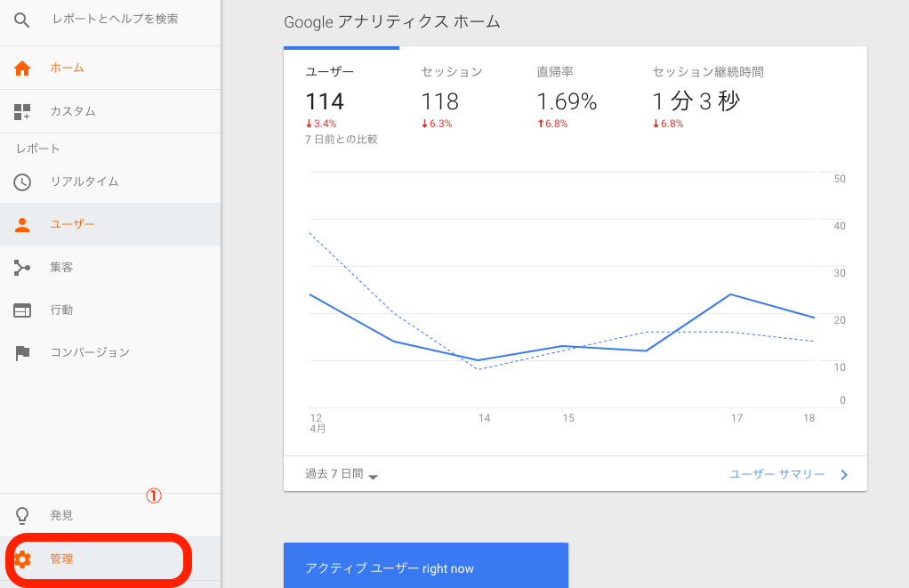Open the ユーザー サマリー report link
909x588 pixels.
point(776,474)
